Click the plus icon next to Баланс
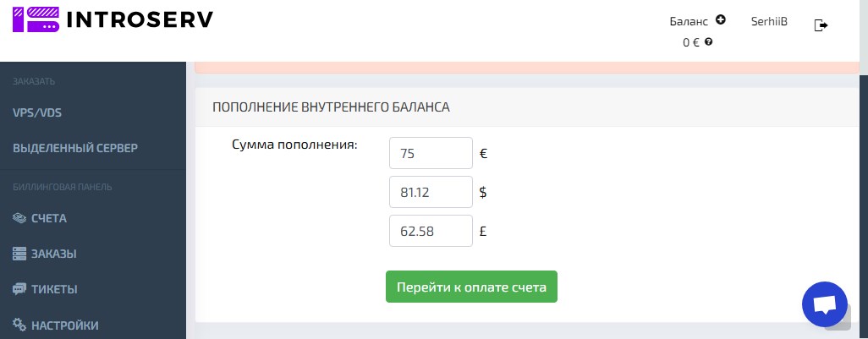Viewport: 868px width, 339px height. point(720,19)
